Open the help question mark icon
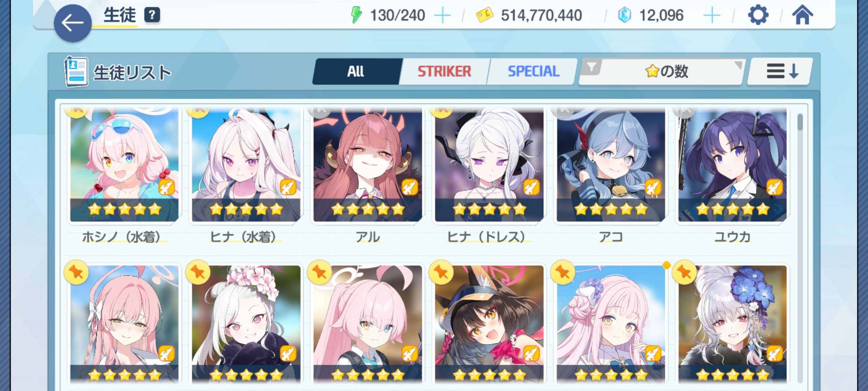 click(x=152, y=15)
